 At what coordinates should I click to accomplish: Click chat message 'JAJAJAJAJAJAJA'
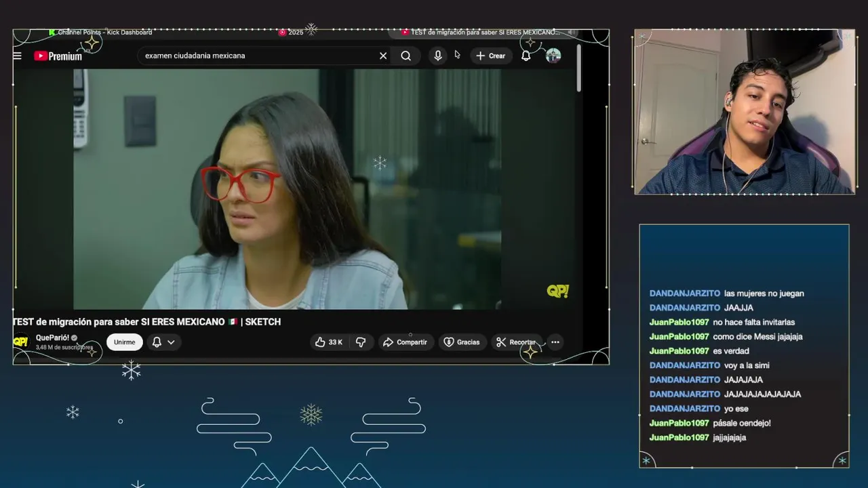762,394
